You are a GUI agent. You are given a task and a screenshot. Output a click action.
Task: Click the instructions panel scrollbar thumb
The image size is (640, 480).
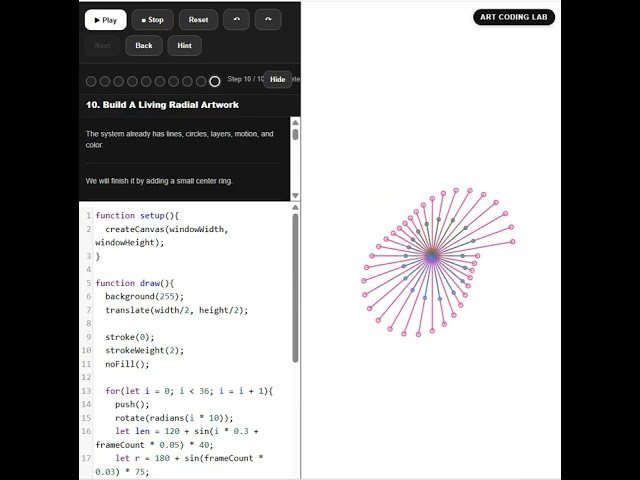[x=295, y=135]
